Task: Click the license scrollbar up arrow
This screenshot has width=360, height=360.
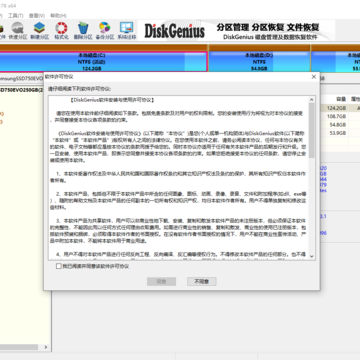Action: [312, 99]
